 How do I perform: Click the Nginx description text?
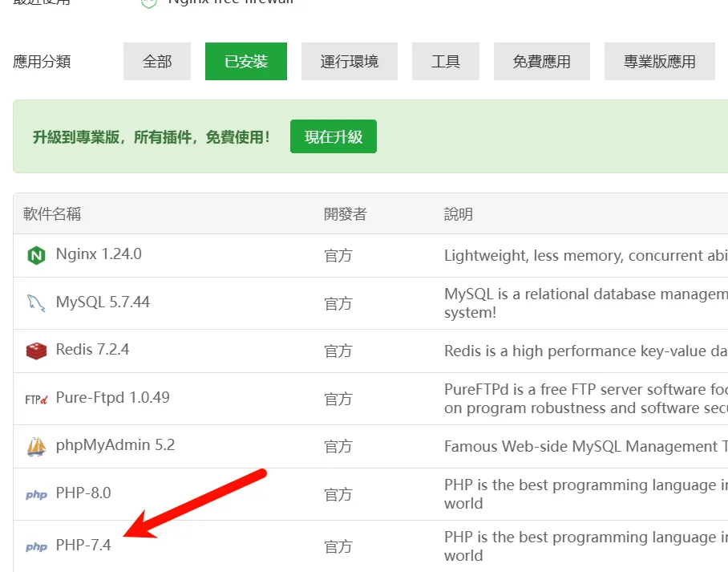tap(586, 256)
